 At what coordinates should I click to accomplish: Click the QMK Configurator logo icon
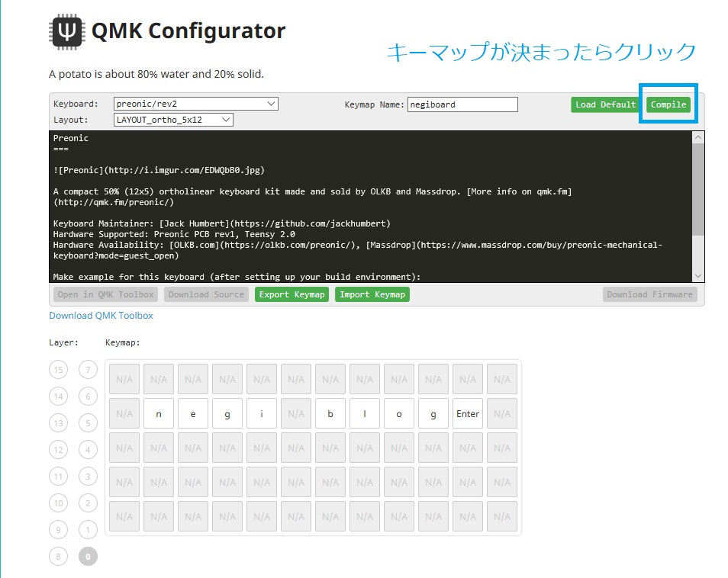click(66, 31)
